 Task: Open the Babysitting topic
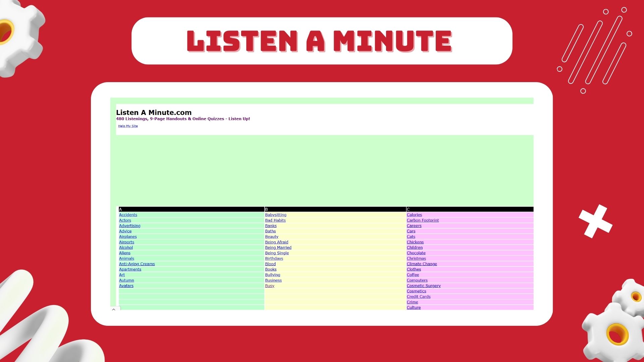[x=276, y=215]
